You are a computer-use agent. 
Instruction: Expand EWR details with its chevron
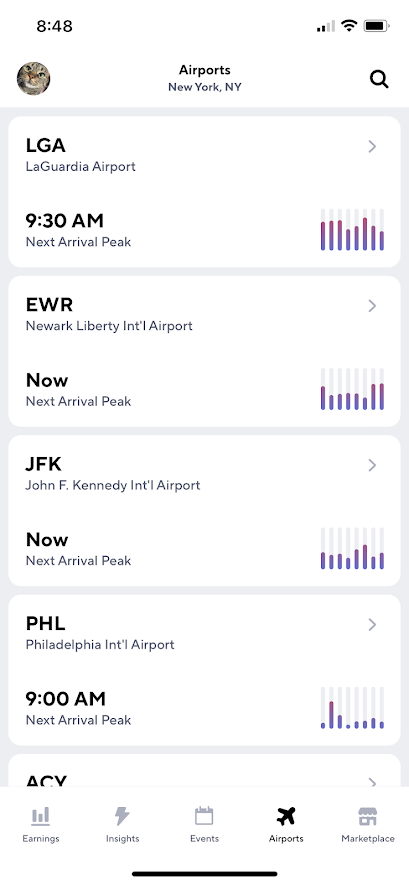pyautogui.click(x=372, y=306)
